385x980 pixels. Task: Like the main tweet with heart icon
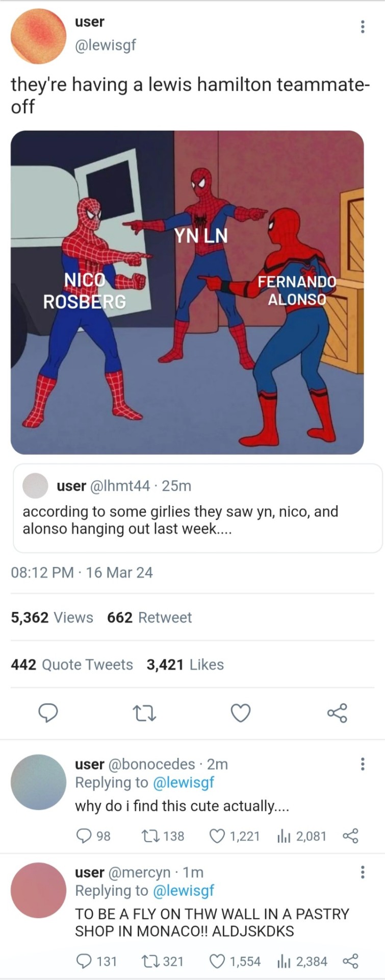click(x=241, y=713)
